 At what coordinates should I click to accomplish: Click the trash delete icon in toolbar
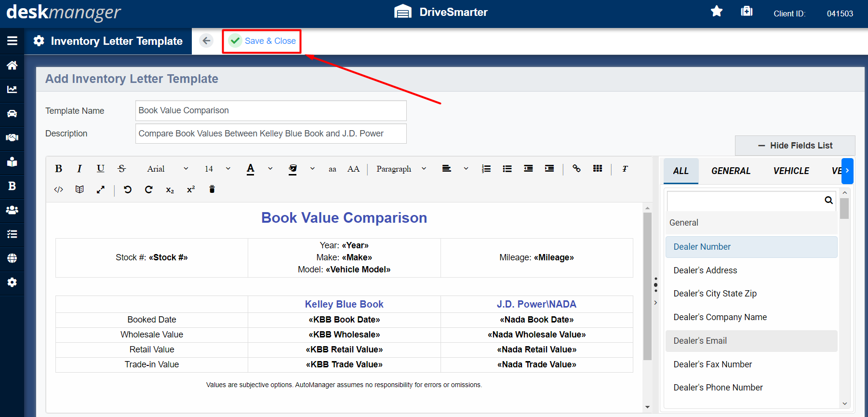[x=212, y=189]
